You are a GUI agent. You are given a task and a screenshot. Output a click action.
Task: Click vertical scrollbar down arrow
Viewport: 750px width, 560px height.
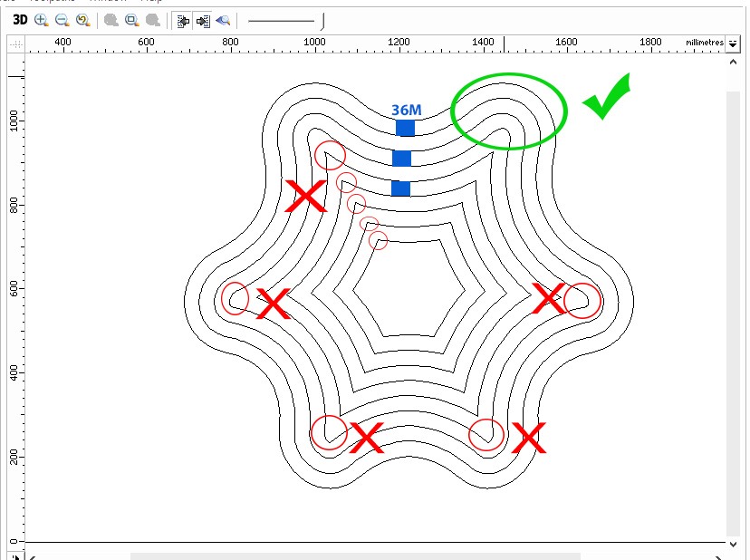[x=733, y=544]
